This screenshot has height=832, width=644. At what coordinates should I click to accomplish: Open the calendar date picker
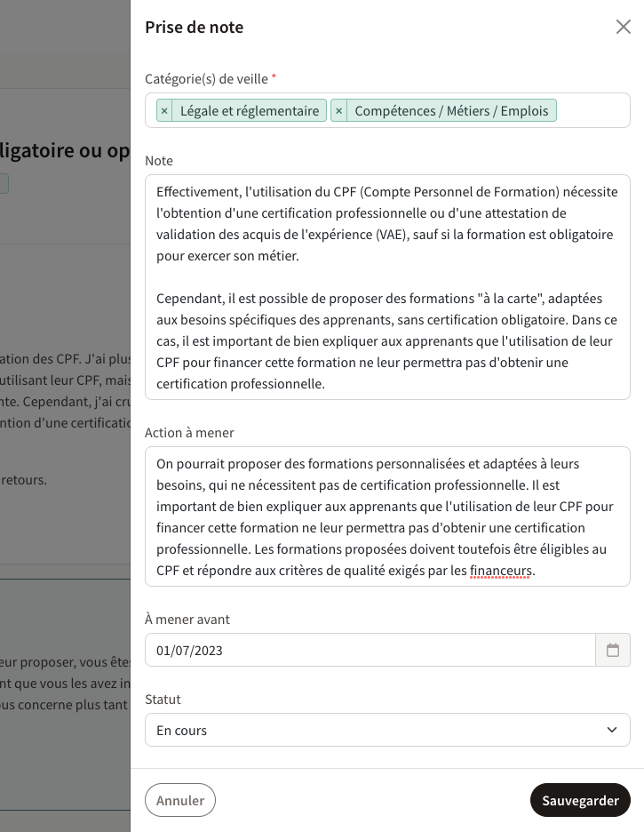613,650
